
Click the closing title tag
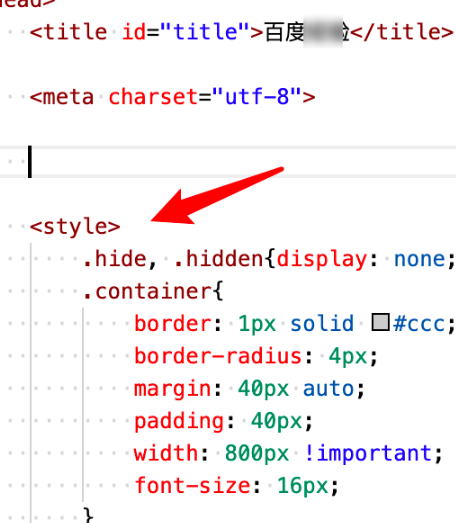point(402,32)
